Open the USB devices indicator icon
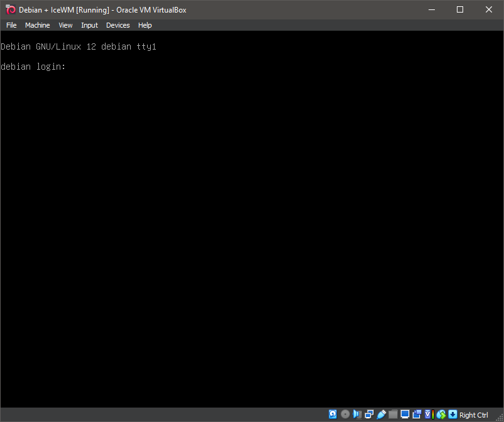This screenshot has height=422, width=504. coord(381,414)
